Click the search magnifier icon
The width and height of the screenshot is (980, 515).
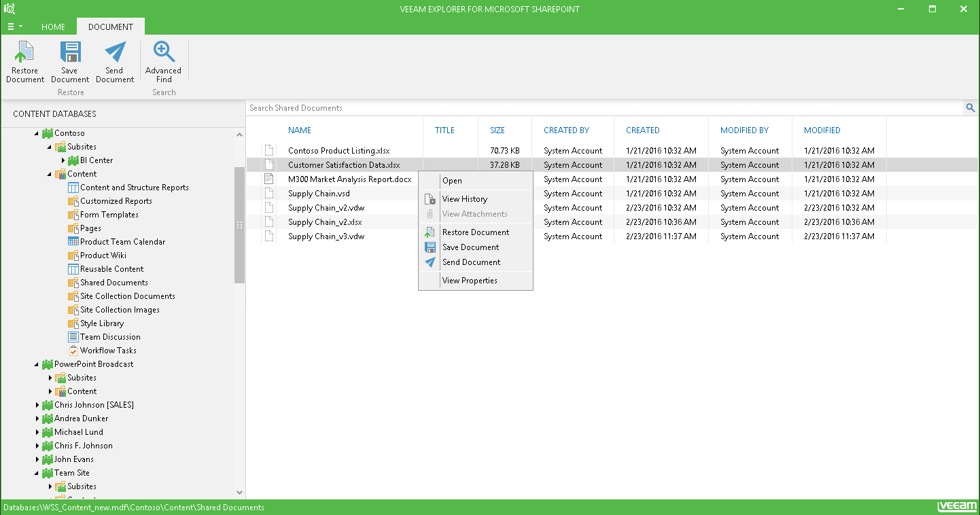point(970,108)
